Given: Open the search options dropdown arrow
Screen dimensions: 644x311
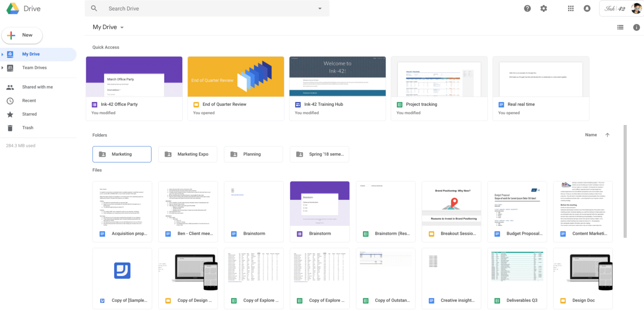Looking at the screenshot, I should pos(320,9).
